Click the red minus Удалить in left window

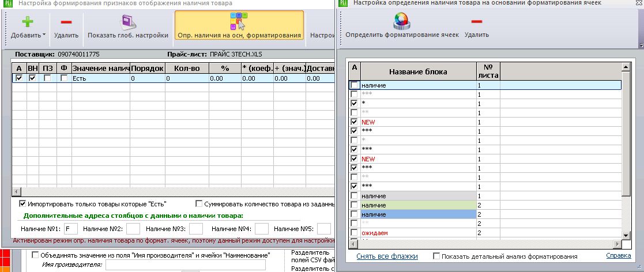[x=66, y=22]
